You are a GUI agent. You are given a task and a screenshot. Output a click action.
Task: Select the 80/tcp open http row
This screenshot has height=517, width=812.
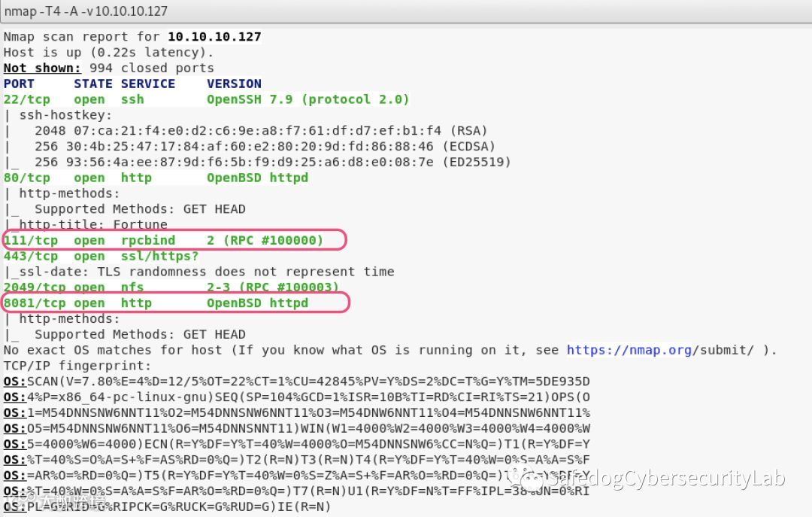tap(156, 178)
